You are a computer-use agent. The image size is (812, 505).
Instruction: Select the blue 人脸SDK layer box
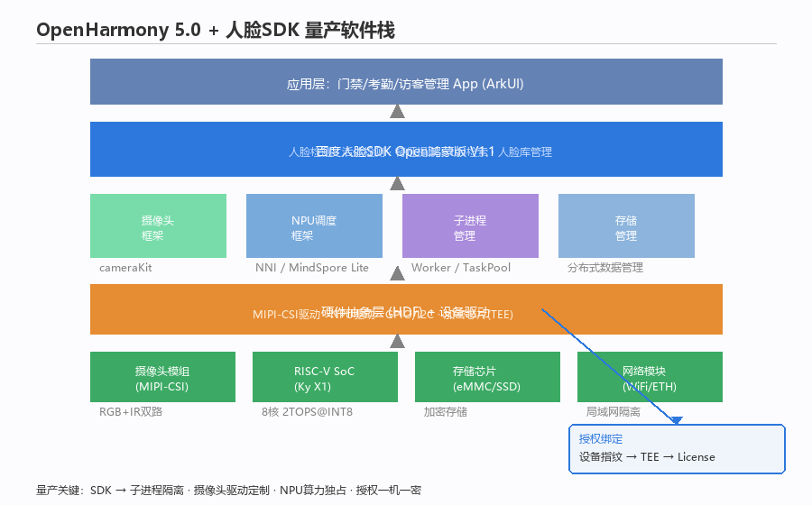coord(406,149)
